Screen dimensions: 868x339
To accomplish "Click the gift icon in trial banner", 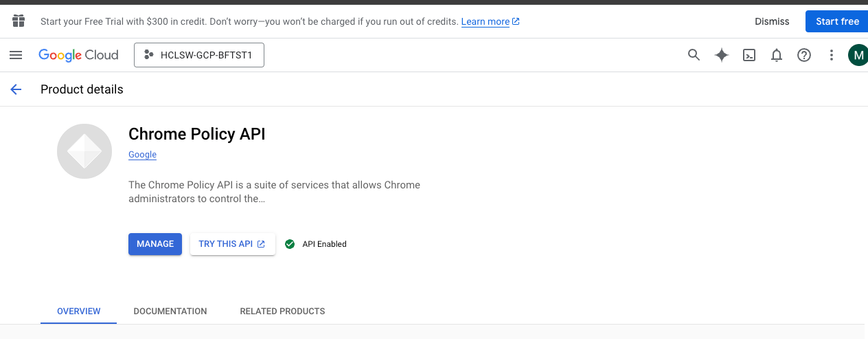I will click(19, 21).
